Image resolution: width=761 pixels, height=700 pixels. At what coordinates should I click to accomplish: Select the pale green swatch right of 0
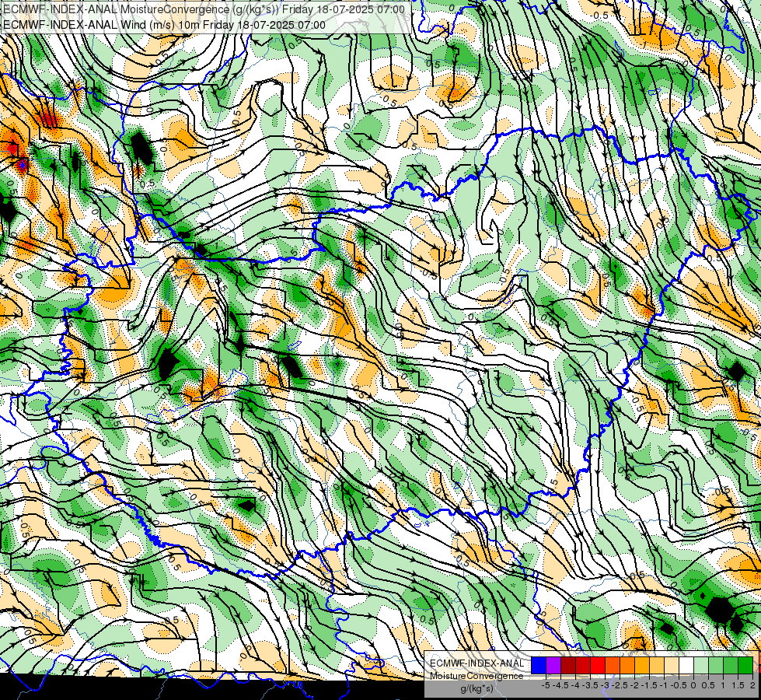click(701, 665)
